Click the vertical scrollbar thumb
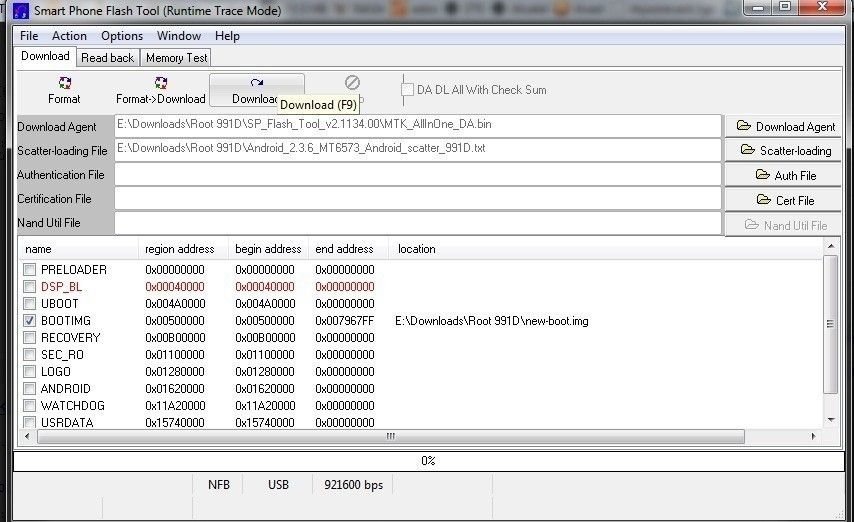This screenshot has width=854, height=522. pos(831,324)
